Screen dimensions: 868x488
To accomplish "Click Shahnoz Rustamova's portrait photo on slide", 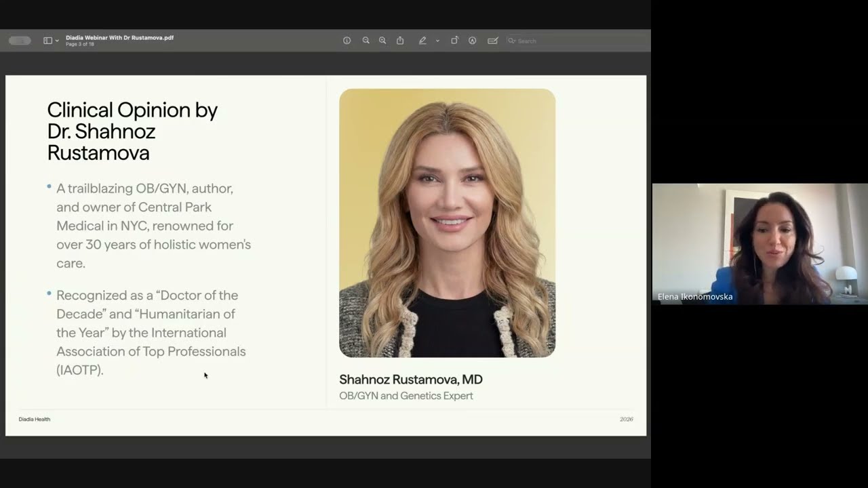I will coord(447,223).
